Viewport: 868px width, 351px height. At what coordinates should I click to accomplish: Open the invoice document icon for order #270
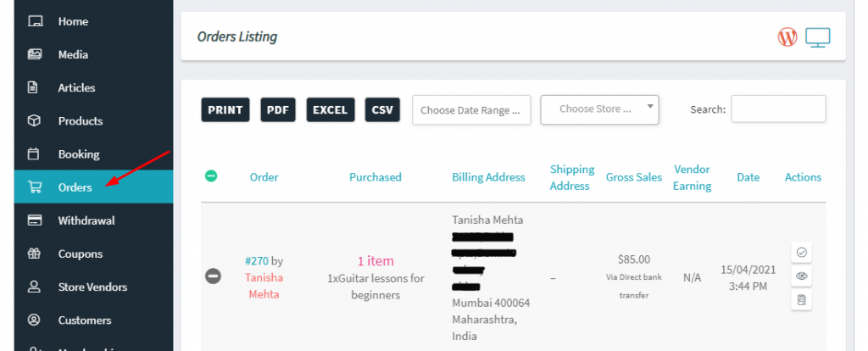[801, 300]
